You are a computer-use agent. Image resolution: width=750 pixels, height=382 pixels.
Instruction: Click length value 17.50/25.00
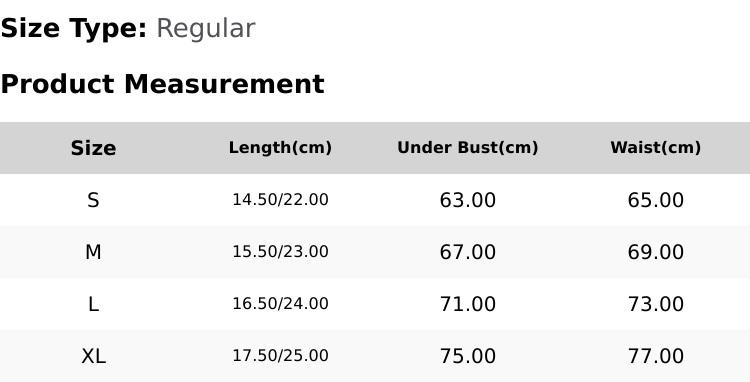280,356
